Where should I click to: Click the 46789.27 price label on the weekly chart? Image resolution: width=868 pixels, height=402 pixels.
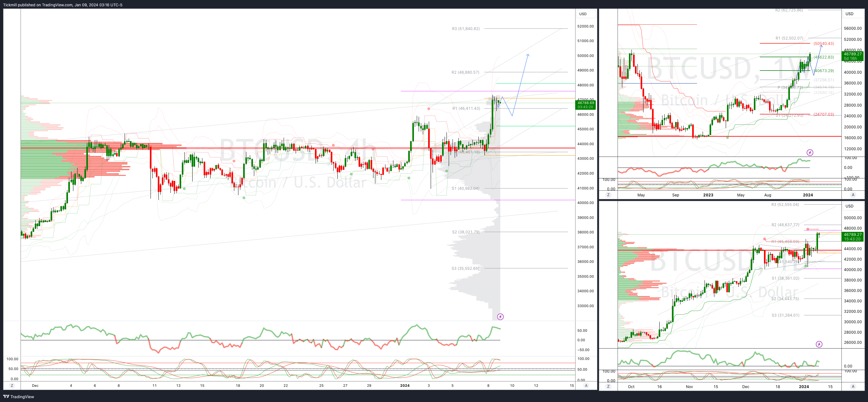click(x=853, y=56)
